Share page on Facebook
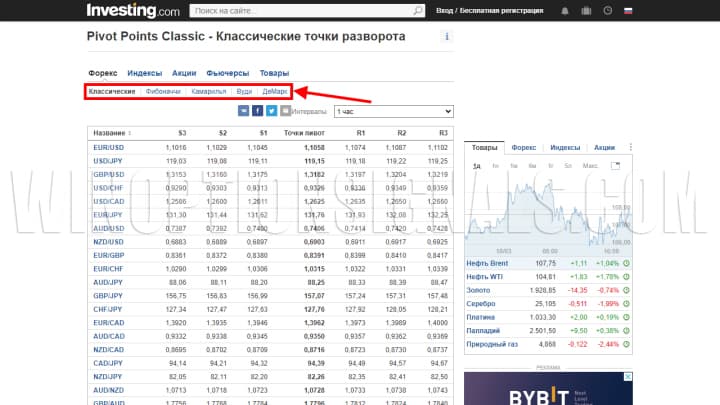Screen dimensions: 720x405 (257, 111)
